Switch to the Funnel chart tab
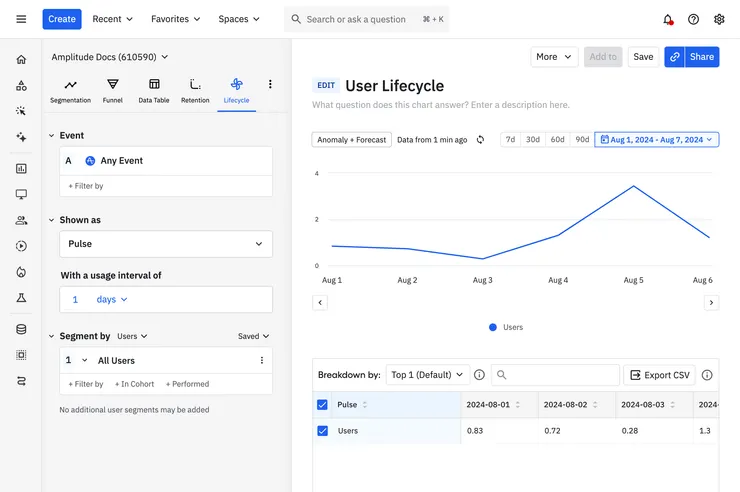Viewport: 740px width, 492px height. [112, 90]
